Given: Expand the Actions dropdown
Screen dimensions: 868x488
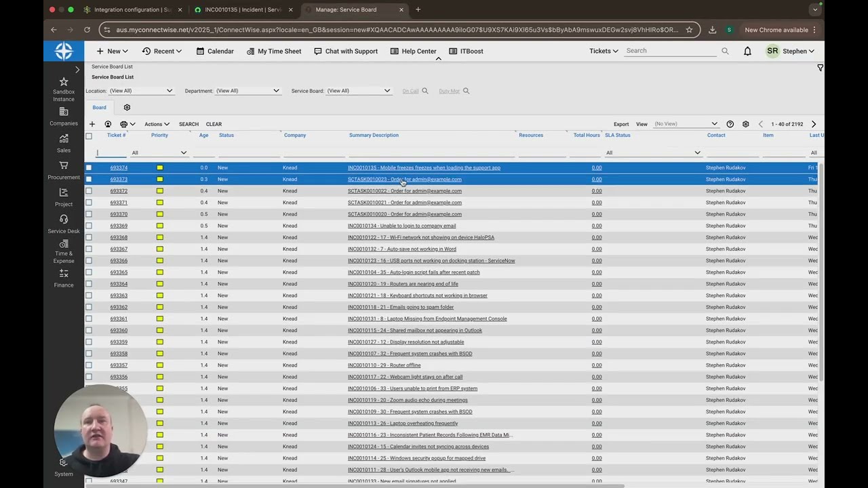Looking at the screenshot, I should click(x=157, y=124).
